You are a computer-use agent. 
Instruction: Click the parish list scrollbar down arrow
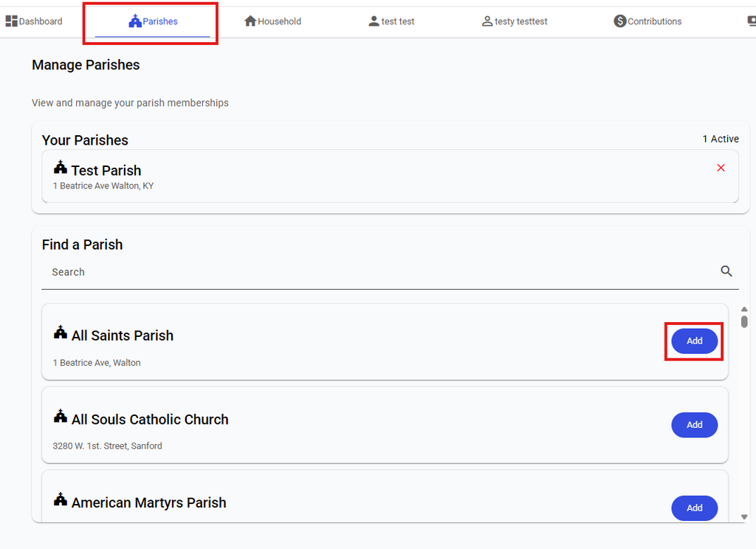(744, 516)
